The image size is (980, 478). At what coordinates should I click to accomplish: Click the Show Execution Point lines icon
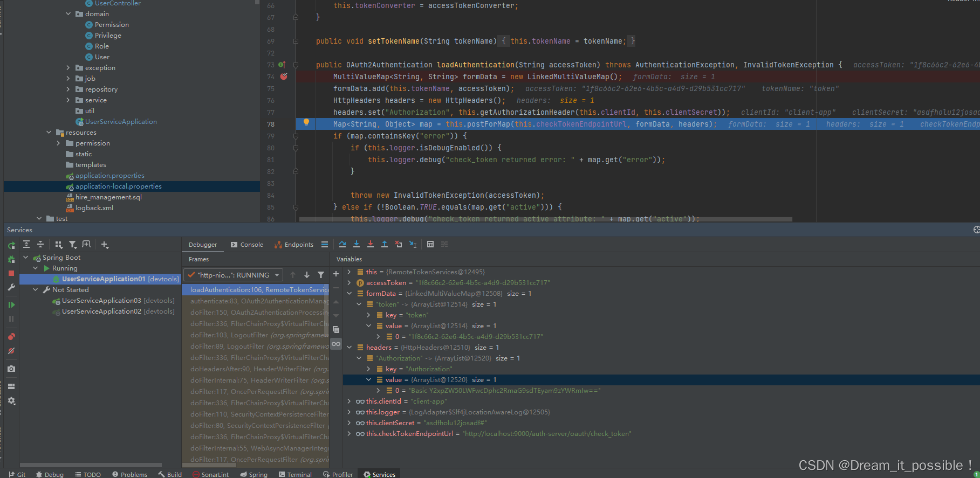325,244
